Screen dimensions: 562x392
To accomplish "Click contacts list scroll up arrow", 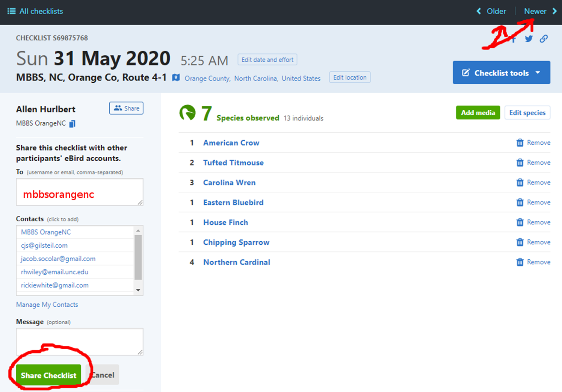I will click(x=138, y=230).
